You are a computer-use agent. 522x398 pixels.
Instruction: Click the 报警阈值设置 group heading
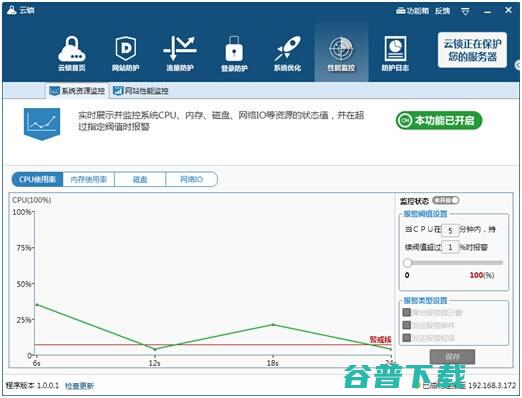(x=425, y=214)
